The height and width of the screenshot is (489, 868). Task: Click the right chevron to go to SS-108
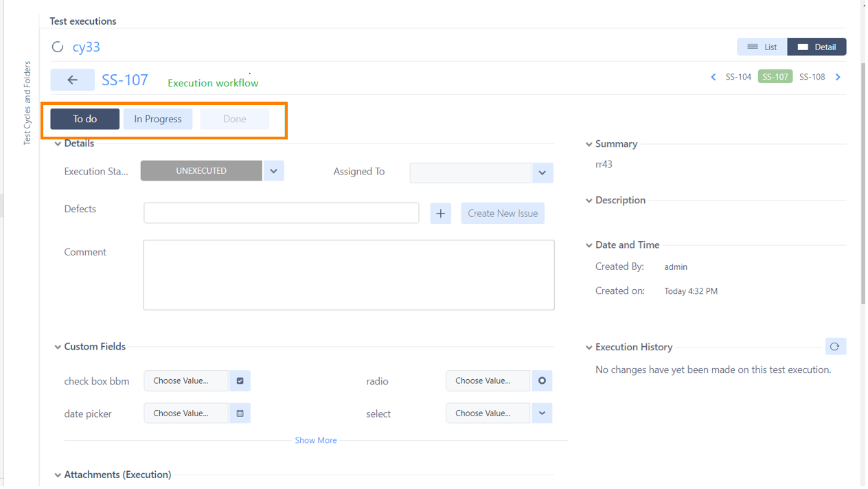click(838, 77)
